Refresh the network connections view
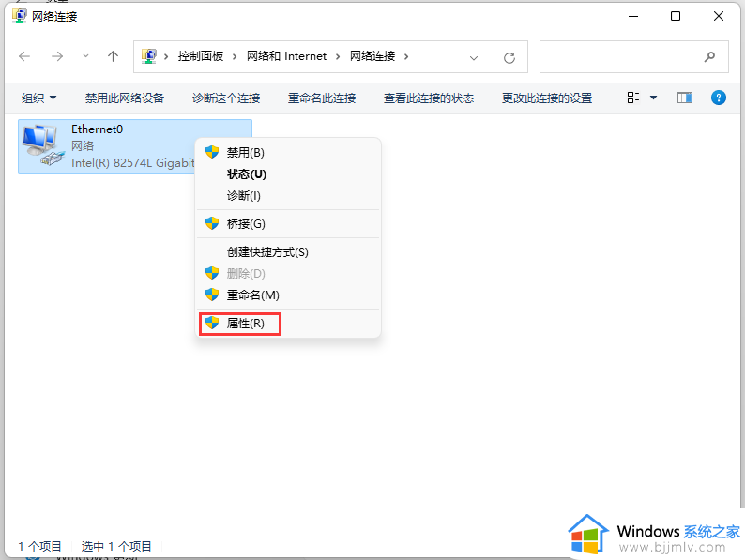The height and width of the screenshot is (560, 745). (x=509, y=58)
